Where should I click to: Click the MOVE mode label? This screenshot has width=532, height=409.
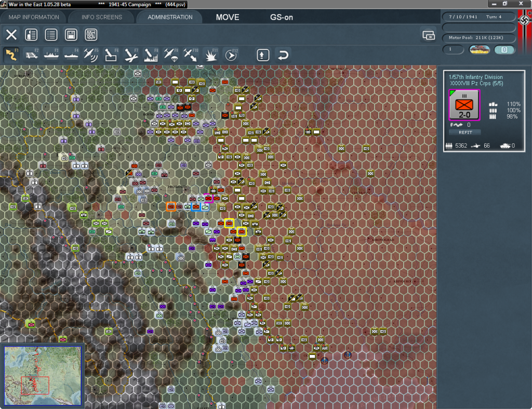click(228, 17)
